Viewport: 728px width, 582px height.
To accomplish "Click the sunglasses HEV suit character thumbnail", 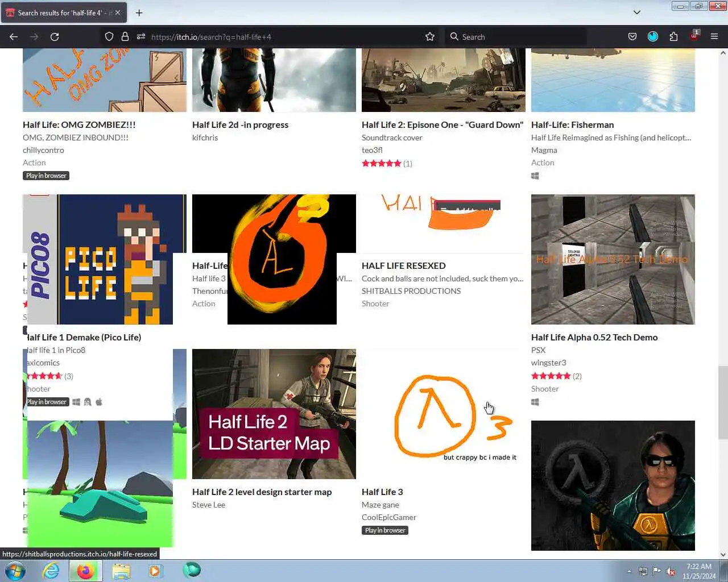I will (613, 485).
